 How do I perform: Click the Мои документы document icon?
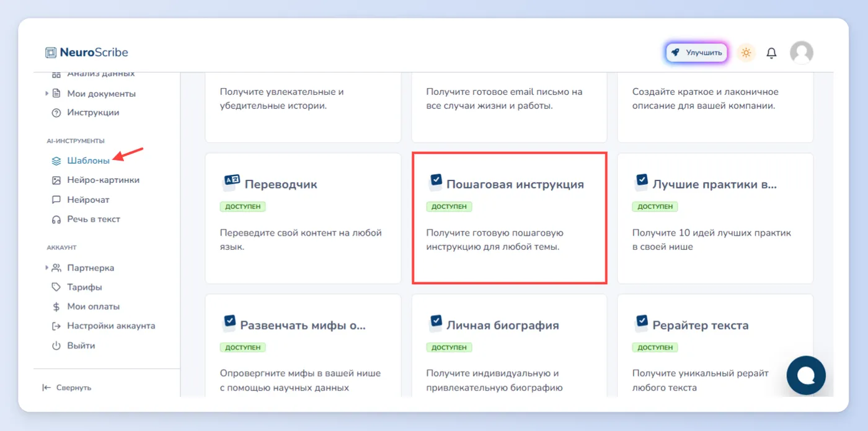(56, 94)
